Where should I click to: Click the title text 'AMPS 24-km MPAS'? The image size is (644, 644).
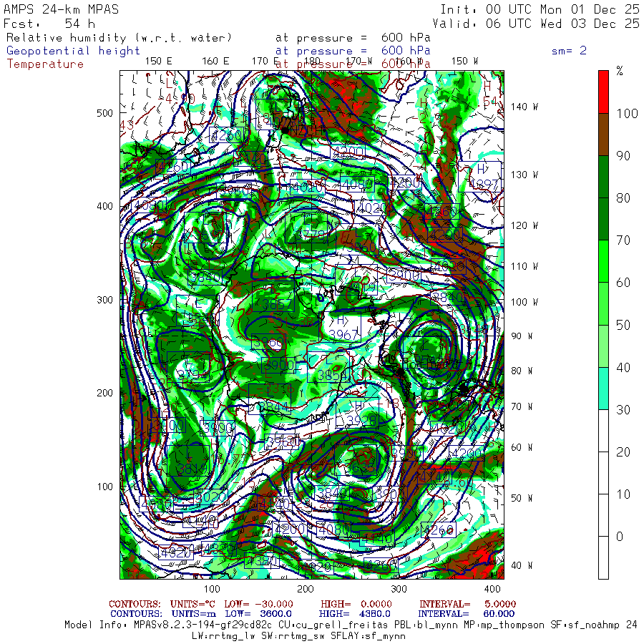[x=62, y=9]
